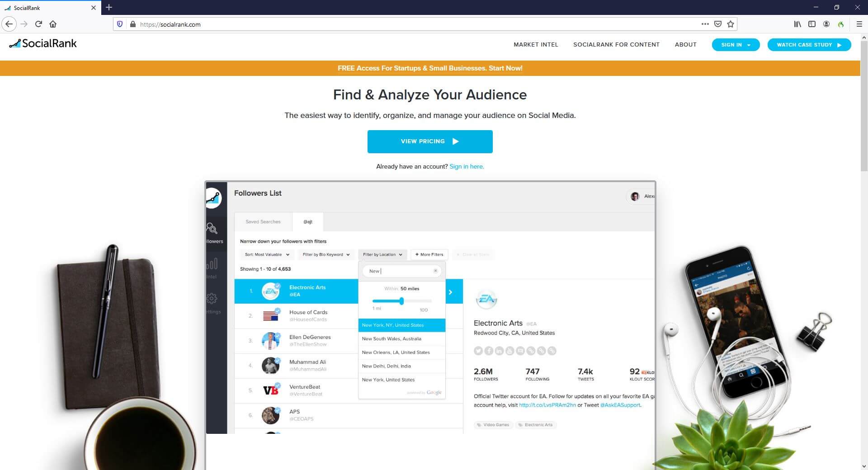Open the browser home page
Screen dimensions: 868x470
pyautogui.click(x=53, y=24)
